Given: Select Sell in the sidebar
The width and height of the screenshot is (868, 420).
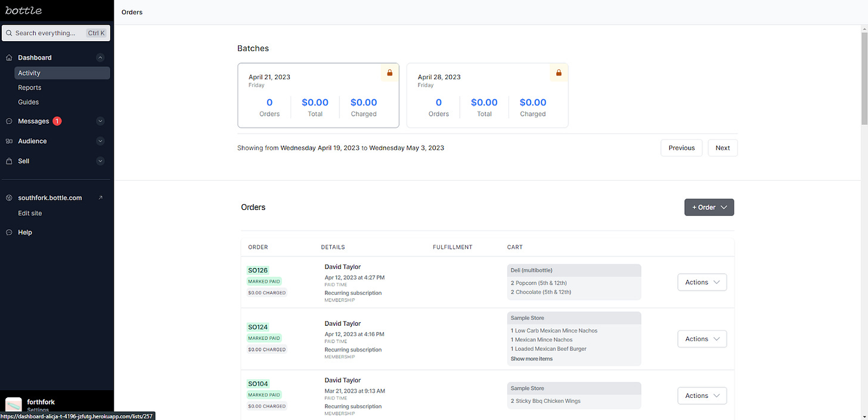Looking at the screenshot, I should tap(24, 161).
